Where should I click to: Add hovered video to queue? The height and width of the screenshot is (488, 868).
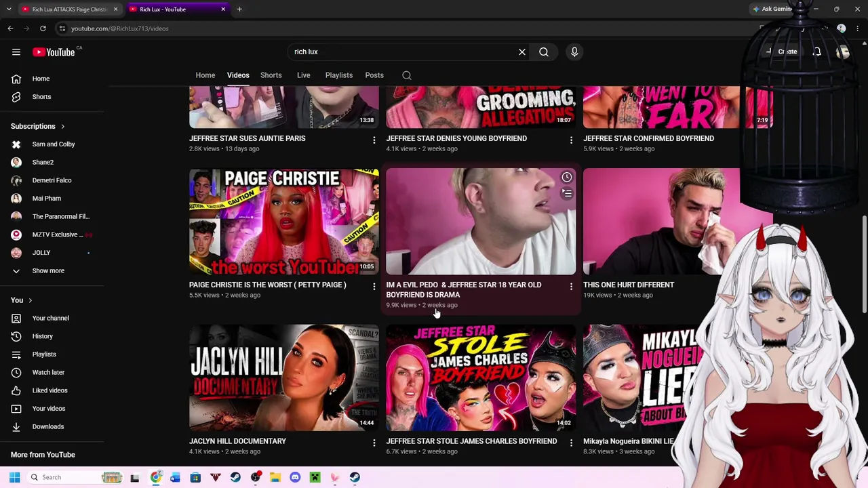tap(567, 194)
